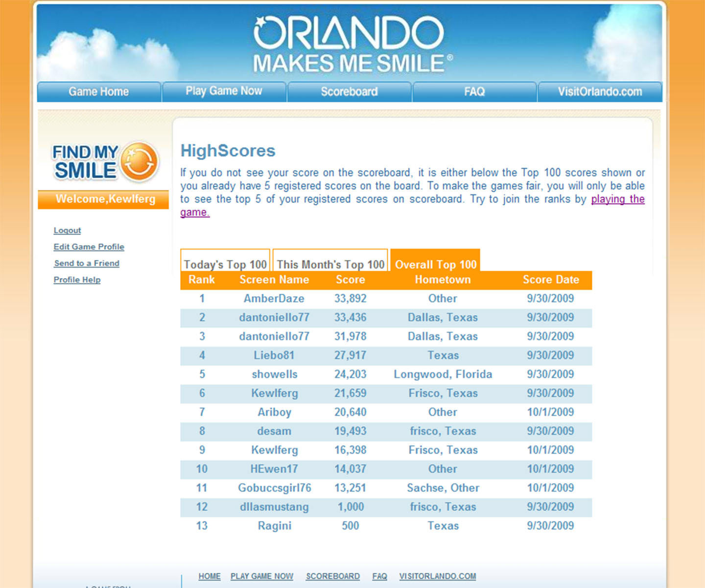
Task: Select score 16,398 in rank 9 row
Action: [351, 450]
